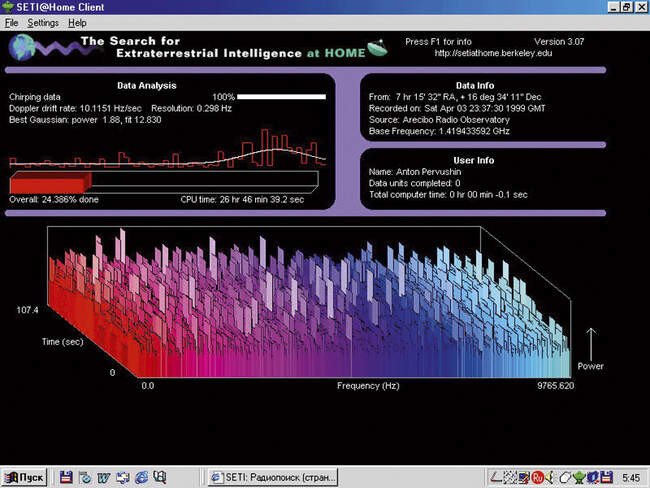Click the second quick launch icon beside the floppy
This screenshot has height=488, width=650.
85,477
